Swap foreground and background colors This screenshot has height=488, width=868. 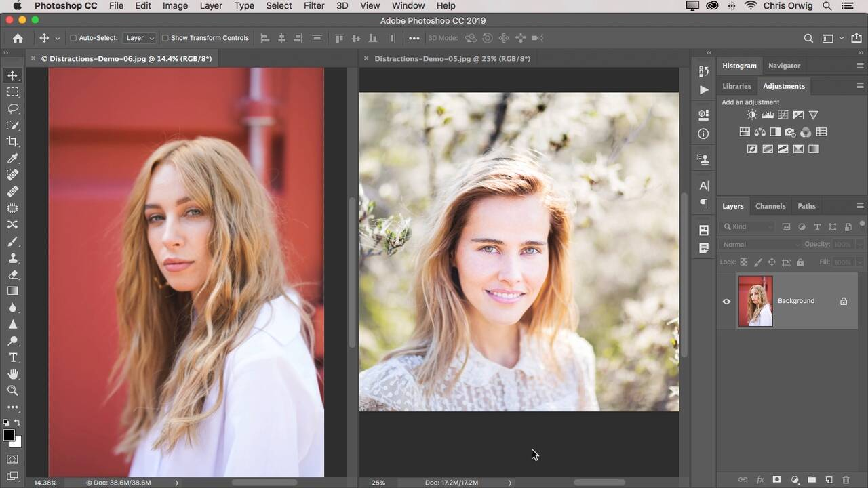18,423
